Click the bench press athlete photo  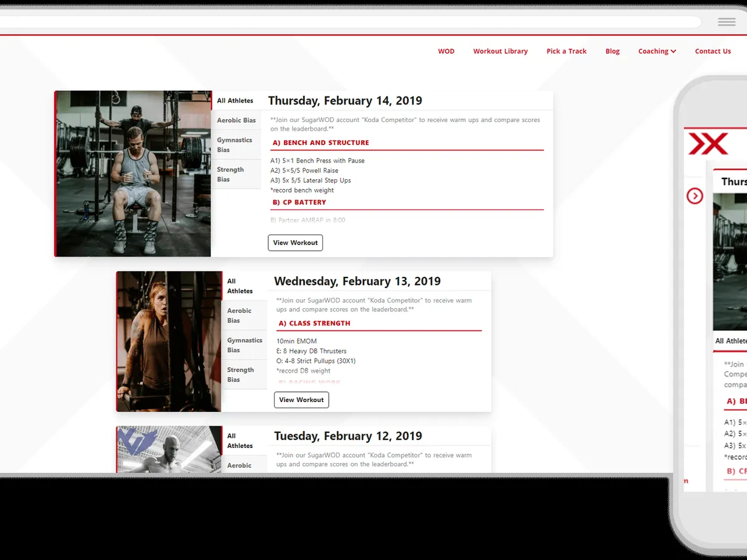[133, 174]
